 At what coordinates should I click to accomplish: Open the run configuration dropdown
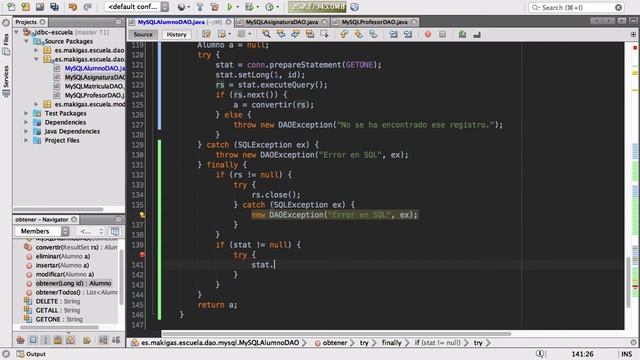pyautogui.click(x=165, y=7)
